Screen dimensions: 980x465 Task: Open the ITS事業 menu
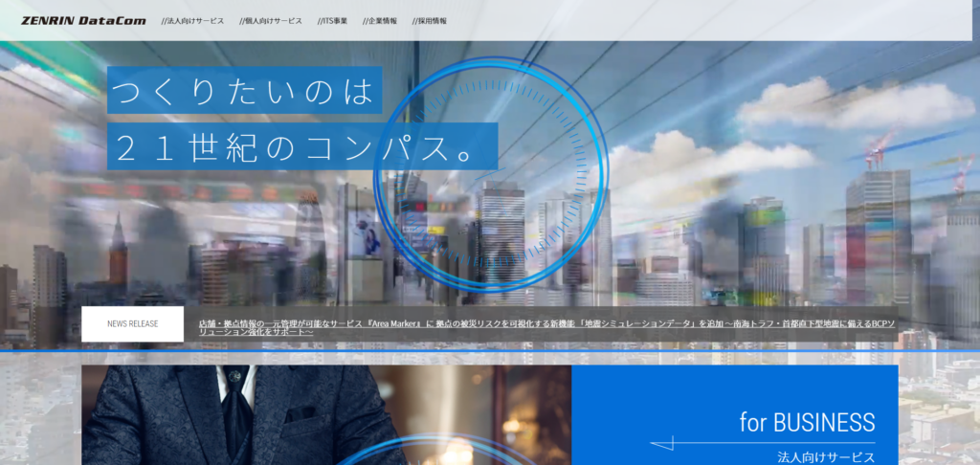tap(332, 21)
